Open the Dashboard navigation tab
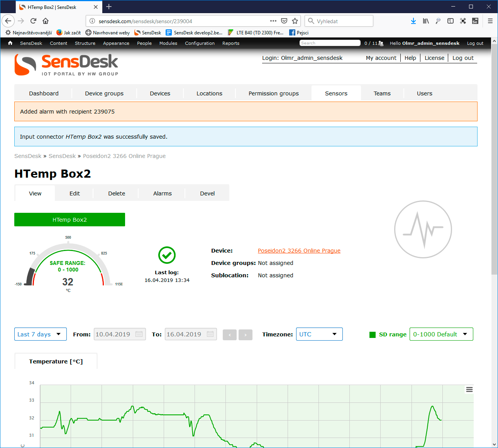The image size is (498, 448). [x=44, y=93]
